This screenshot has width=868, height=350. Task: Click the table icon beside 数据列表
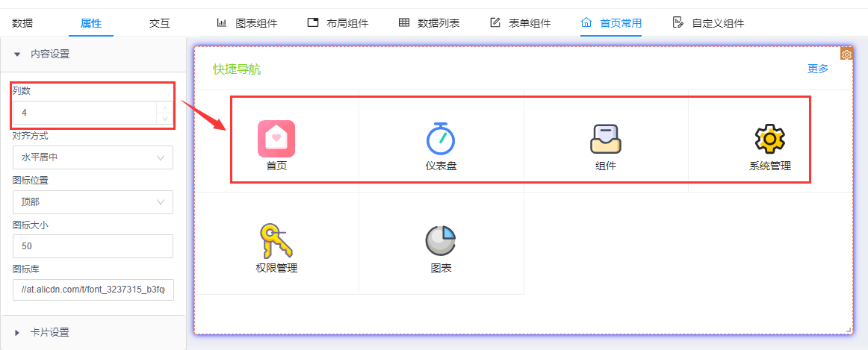pos(404,22)
